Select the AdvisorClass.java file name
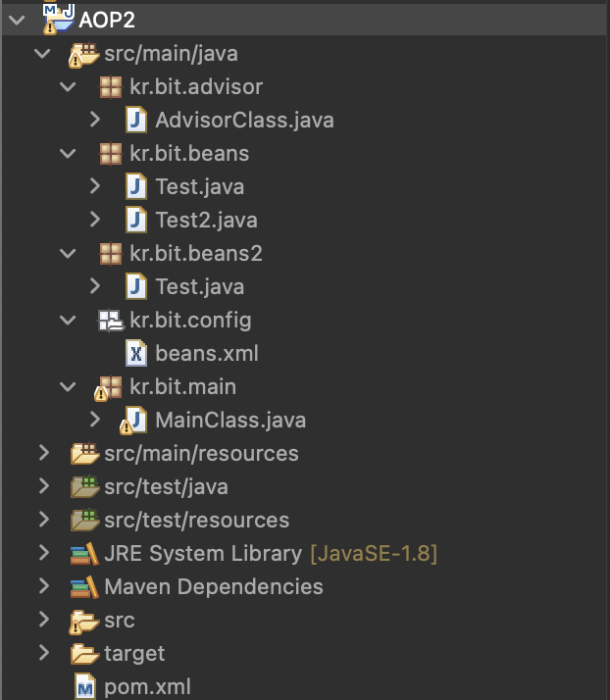This screenshot has height=700, width=610. [x=245, y=121]
